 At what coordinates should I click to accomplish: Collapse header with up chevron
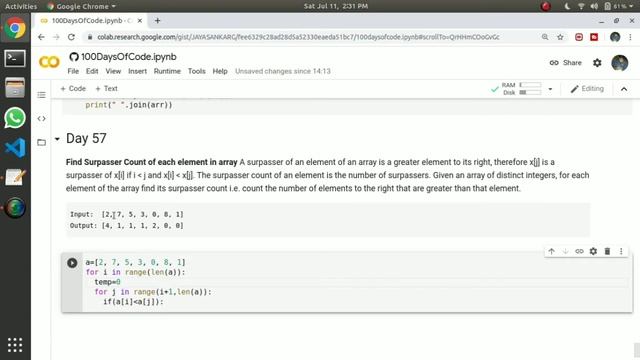pos(624,89)
